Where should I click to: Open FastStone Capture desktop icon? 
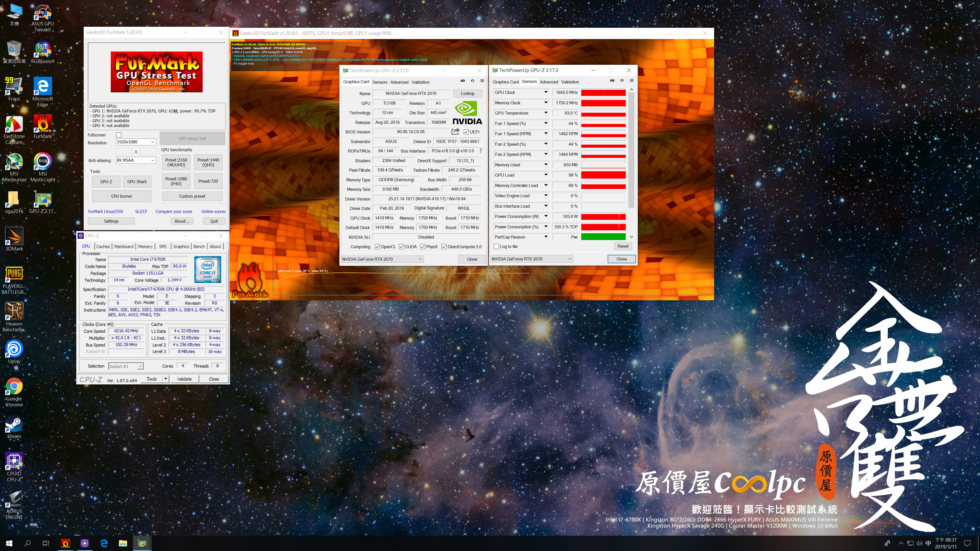click(x=14, y=130)
